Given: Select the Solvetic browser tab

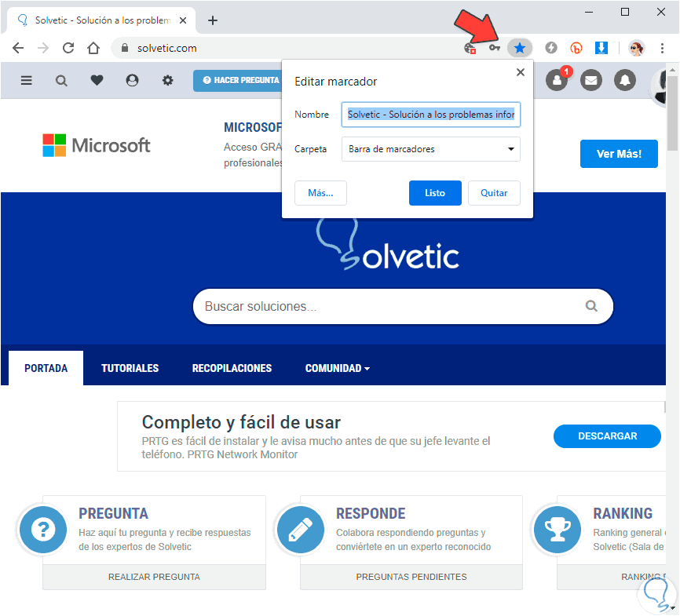Looking at the screenshot, I should tap(102, 20).
